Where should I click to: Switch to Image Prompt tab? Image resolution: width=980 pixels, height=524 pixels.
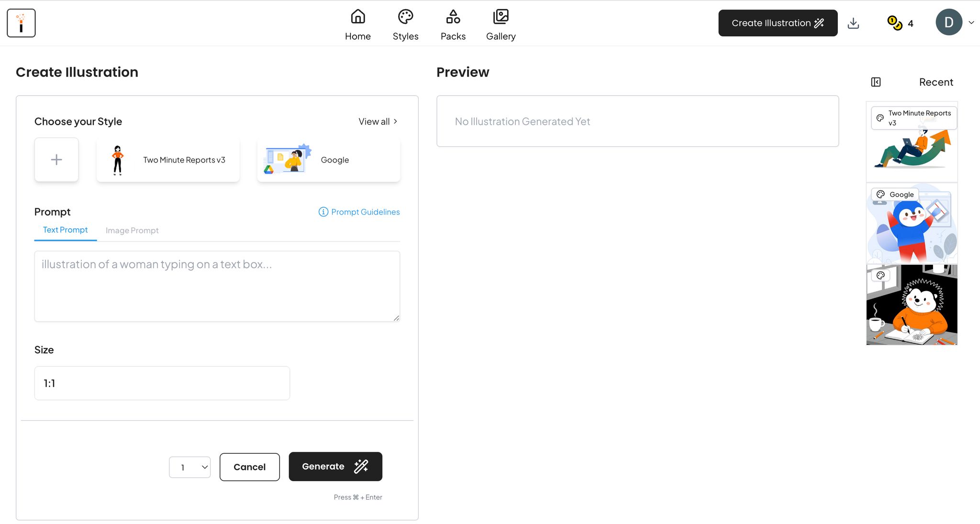[x=132, y=230]
